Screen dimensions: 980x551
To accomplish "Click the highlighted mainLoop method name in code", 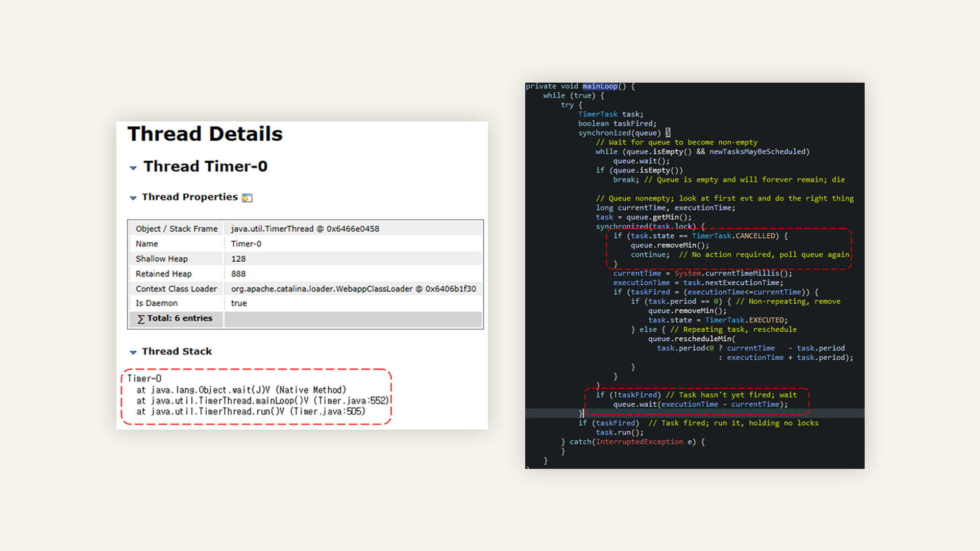I will (x=600, y=86).
